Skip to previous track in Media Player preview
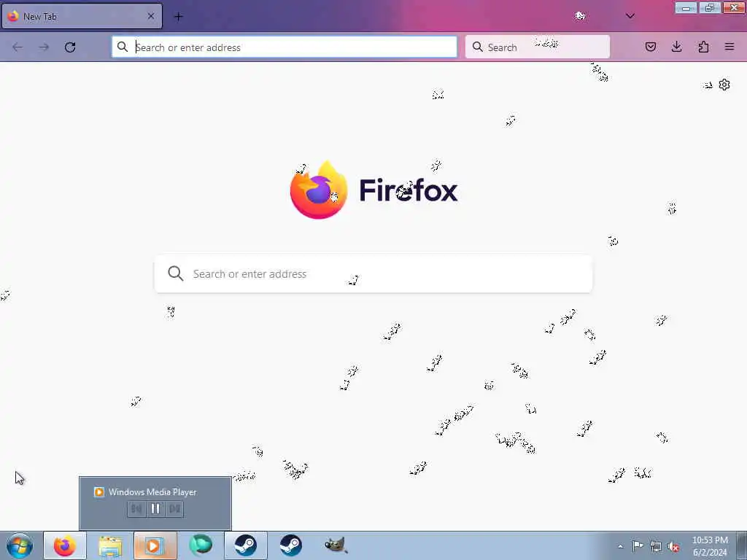 (136, 509)
